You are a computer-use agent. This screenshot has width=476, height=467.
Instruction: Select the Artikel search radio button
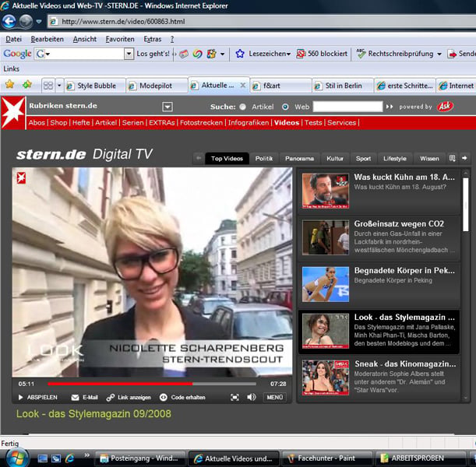coord(242,107)
